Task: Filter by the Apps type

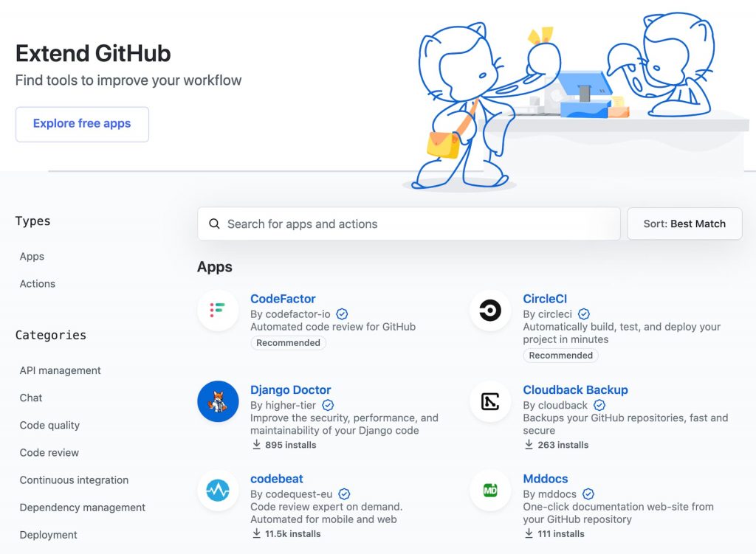Action: click(32, 256)
